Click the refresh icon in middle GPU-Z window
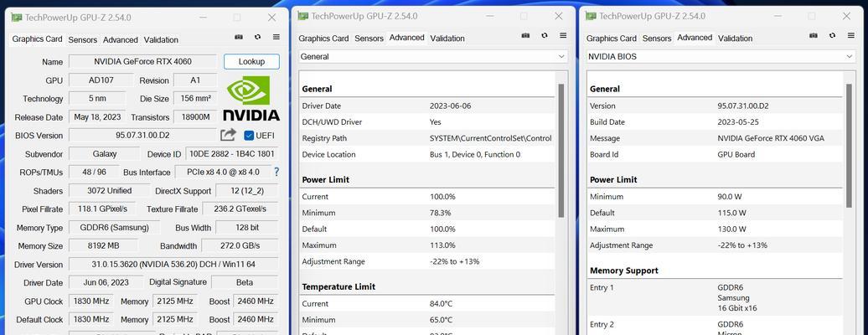The image size is (868, 335). pos(544,35)
